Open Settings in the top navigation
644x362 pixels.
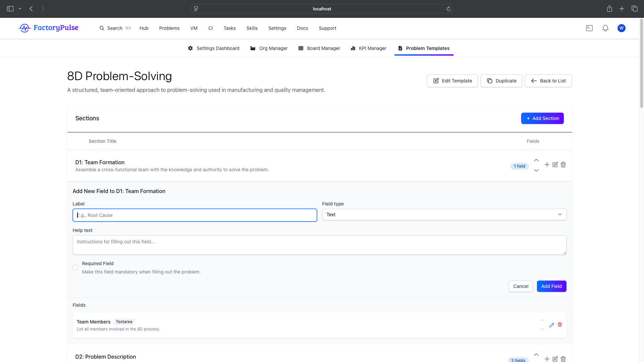coord(277,28)
